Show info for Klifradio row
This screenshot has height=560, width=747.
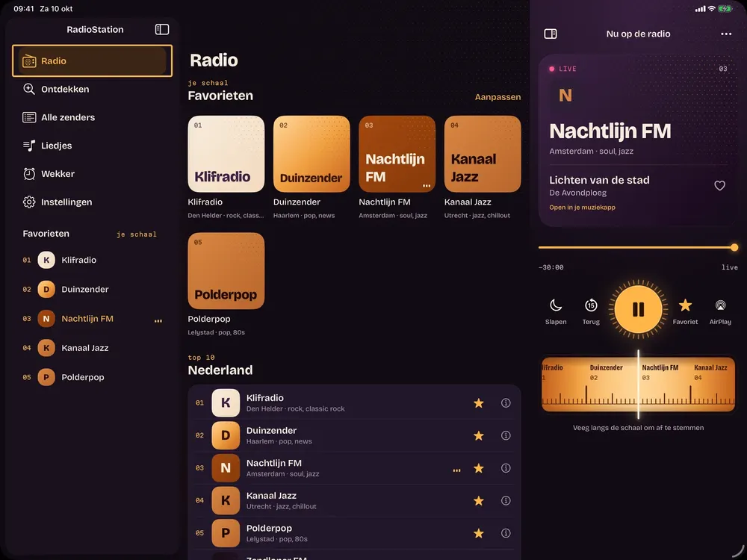pyautogui.click(x=506, y=403)
